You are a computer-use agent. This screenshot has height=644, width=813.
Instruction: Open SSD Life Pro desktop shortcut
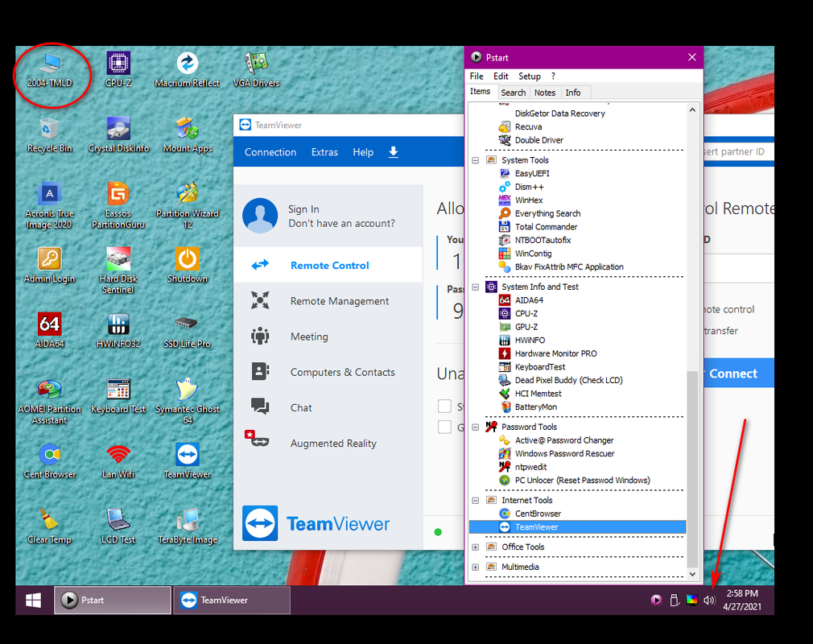(188, 331)
